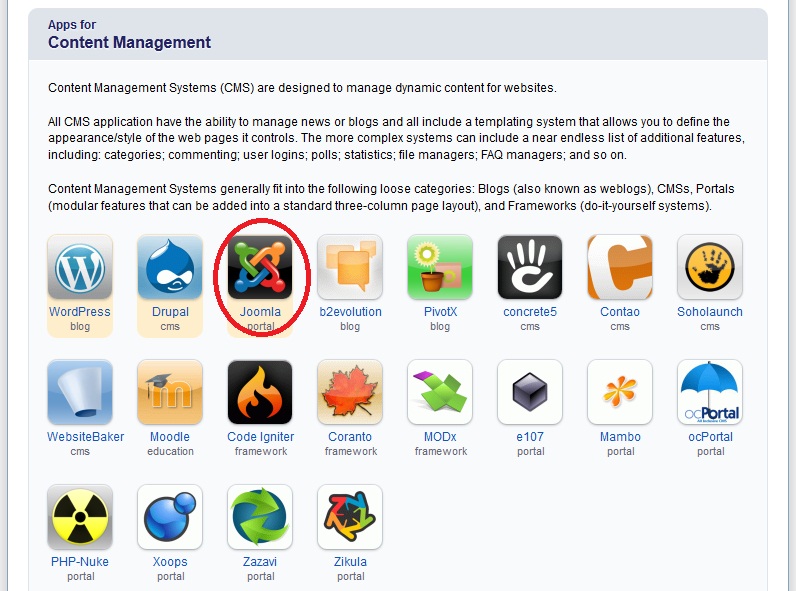Open the PHP-Nuke radiation icon
This screenshot has width=796, height=591.
click(80, 517)
